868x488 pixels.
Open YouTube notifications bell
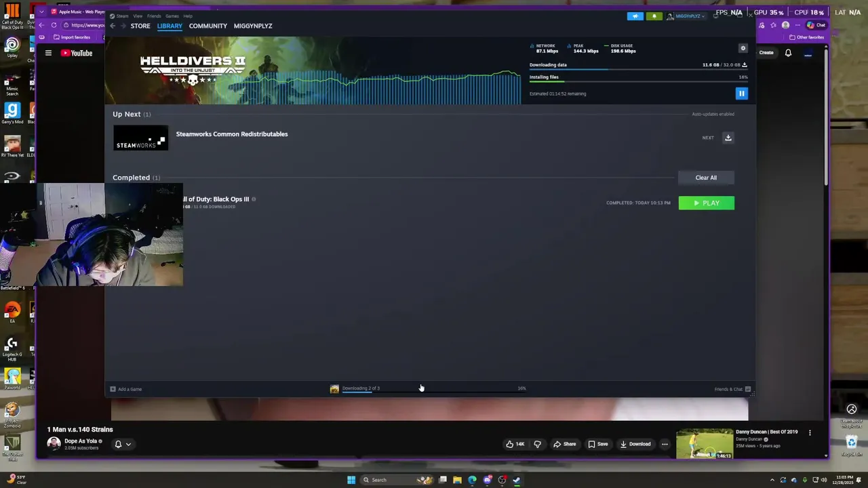pos(788,52)
